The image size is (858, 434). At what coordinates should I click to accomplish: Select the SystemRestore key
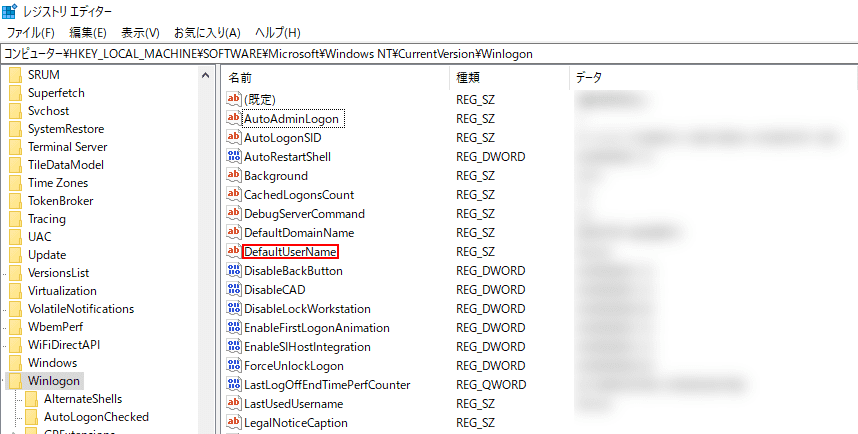point(66,129)
